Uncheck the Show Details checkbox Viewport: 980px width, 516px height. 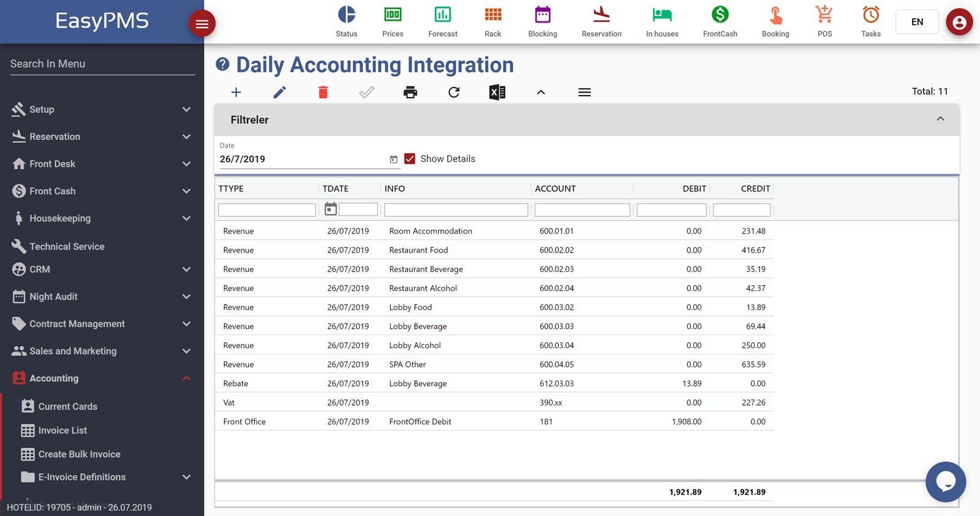[410, 159]
